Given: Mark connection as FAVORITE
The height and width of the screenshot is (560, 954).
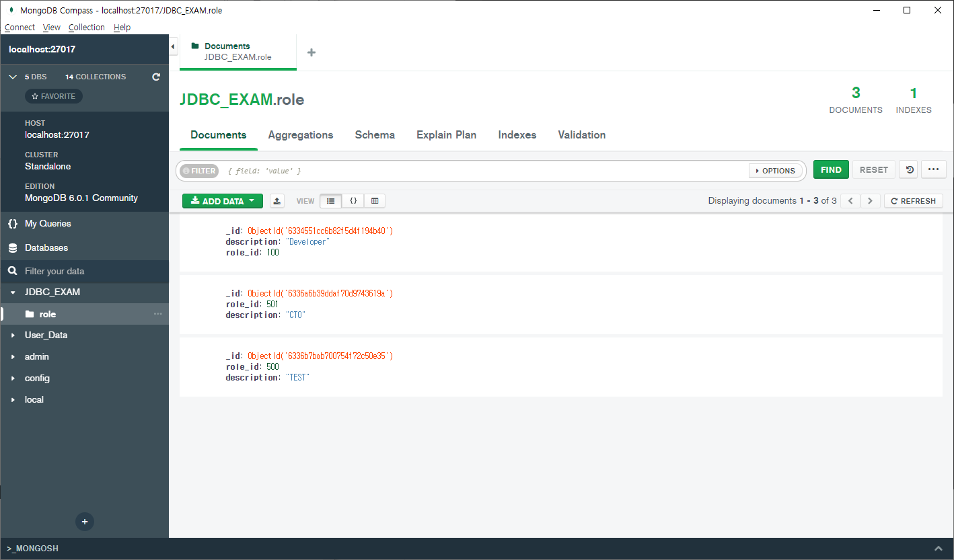Looking at the screenshot, I should tap(54, 96).
